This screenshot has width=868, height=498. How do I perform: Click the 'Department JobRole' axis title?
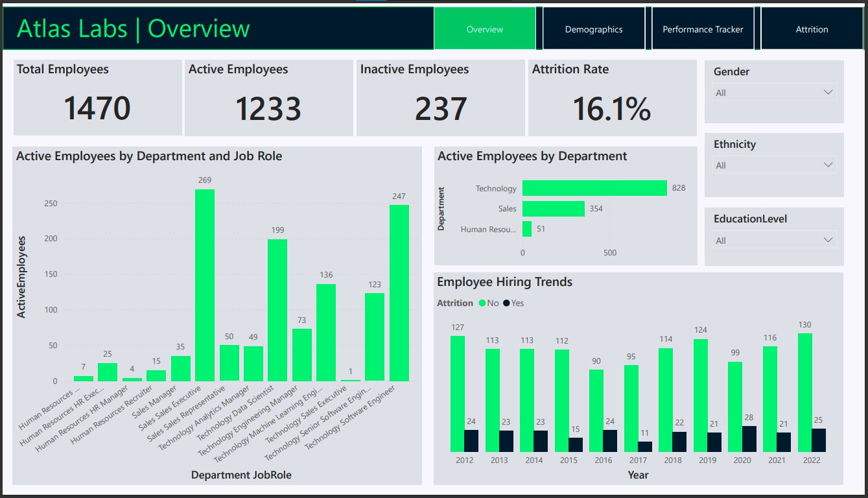(x=241, y=475)
